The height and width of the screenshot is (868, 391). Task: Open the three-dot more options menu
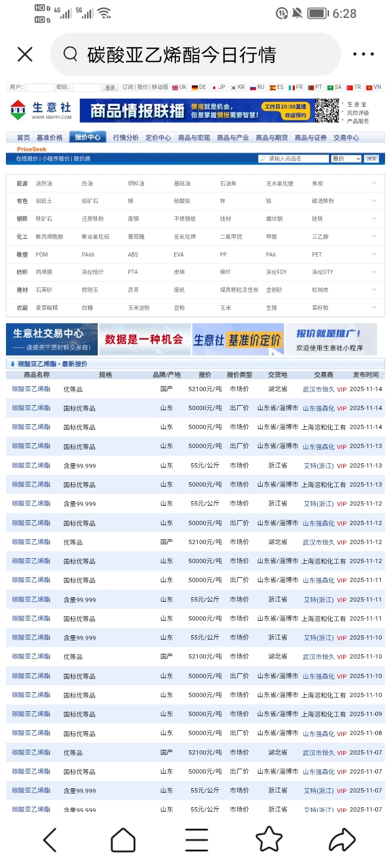pos(363,54)
